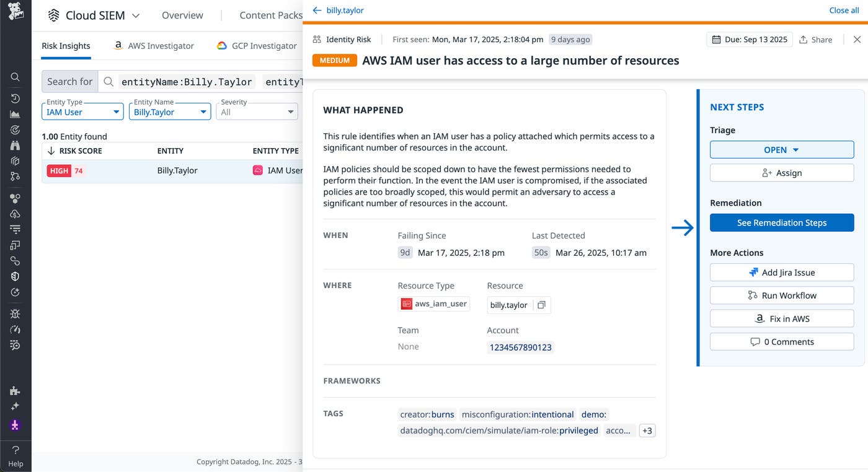Click the Fix in AWS button
Viewport: 868px width, 472px height.
click(782, 318)
